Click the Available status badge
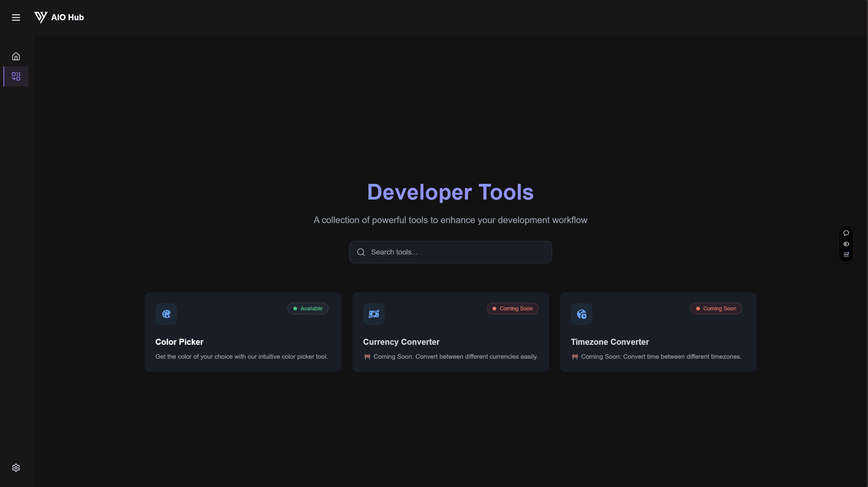868x487 pixels. [x=308, y=308]
